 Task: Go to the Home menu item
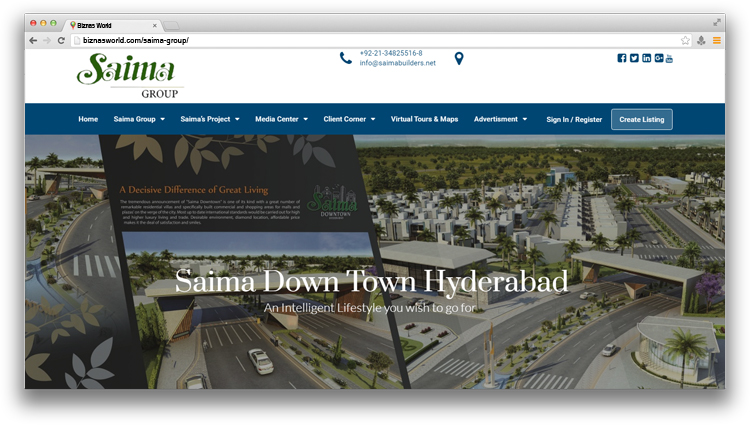(x=88, y=119)
